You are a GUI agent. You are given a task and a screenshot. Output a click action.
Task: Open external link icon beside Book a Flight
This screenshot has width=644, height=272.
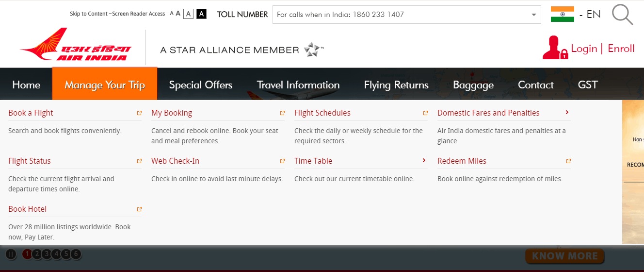[139, 113]
